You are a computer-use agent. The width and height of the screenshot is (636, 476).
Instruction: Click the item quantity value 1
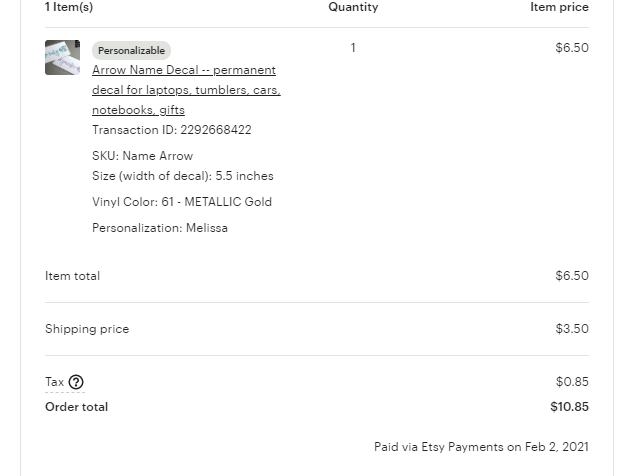click(353, 48)
